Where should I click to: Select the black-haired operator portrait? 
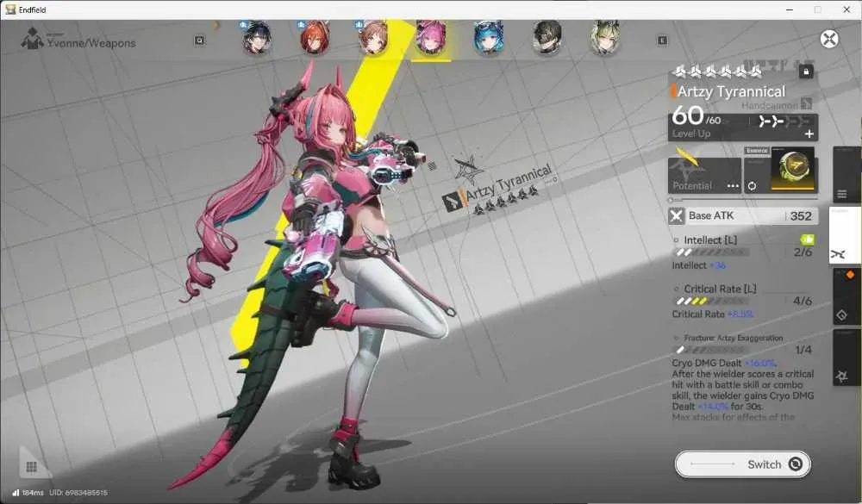point(256,38)
